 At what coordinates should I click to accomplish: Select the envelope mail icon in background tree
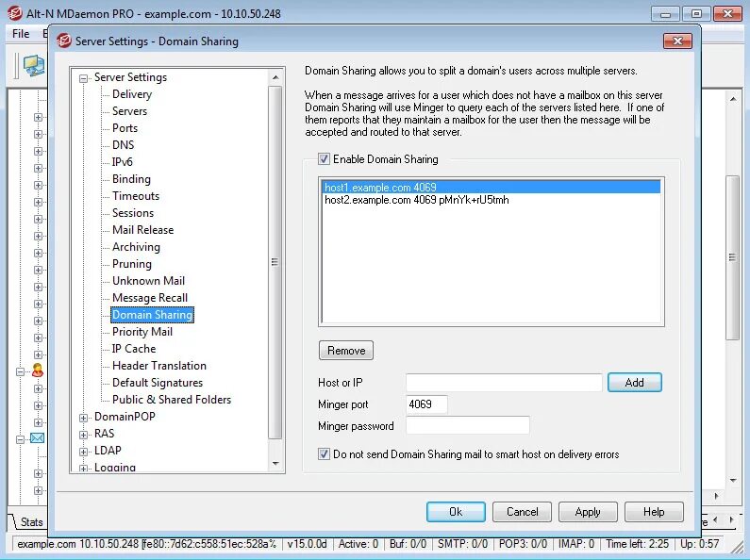[x=38, y=438]
